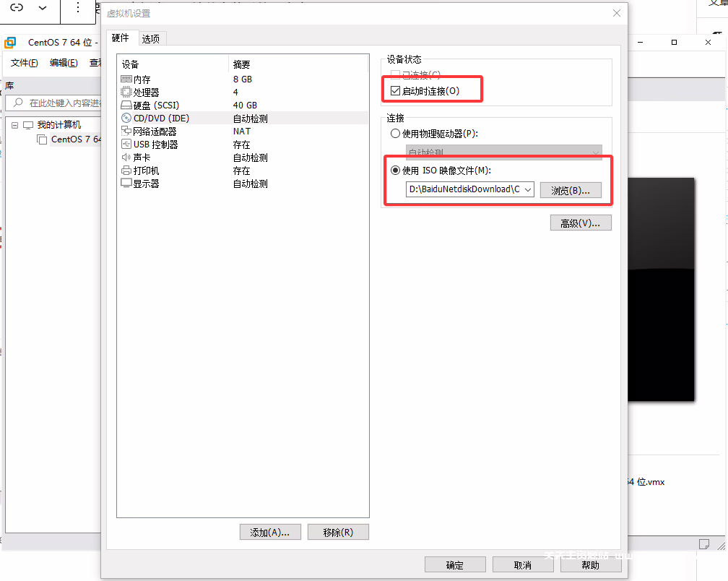728x581 pixels.
Task: Select the 处理器 processor device icon
Action: pyautogui.click(x=126, y=92)
